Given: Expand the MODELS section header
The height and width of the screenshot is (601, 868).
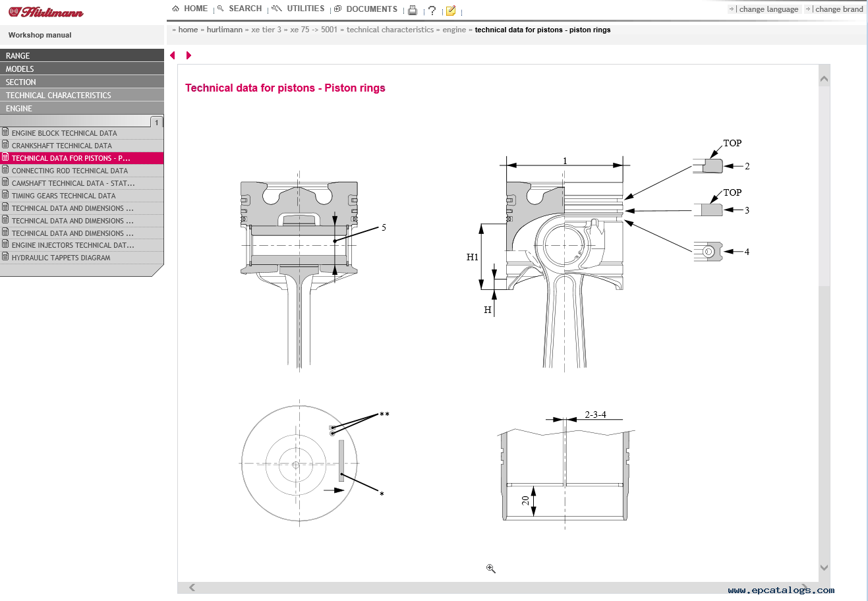Looking at the screenshot, I should (x=82, y=69).
